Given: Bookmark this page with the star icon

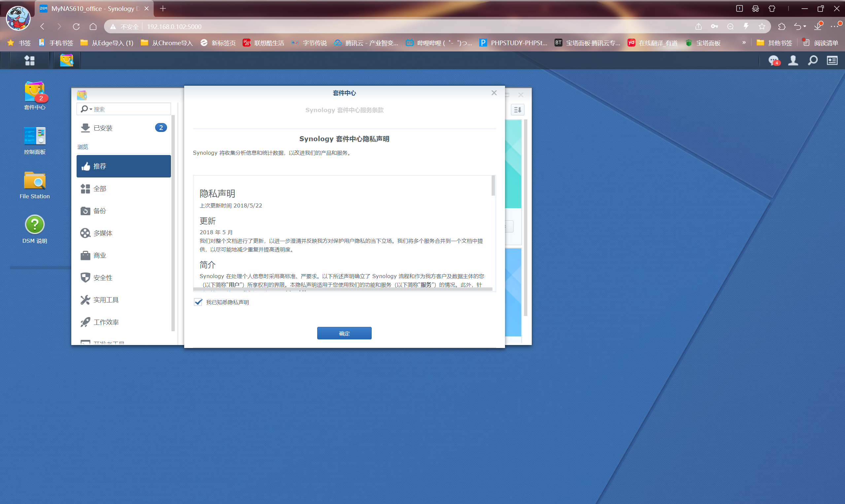Looking at the screenshot, I should (762, 26).
